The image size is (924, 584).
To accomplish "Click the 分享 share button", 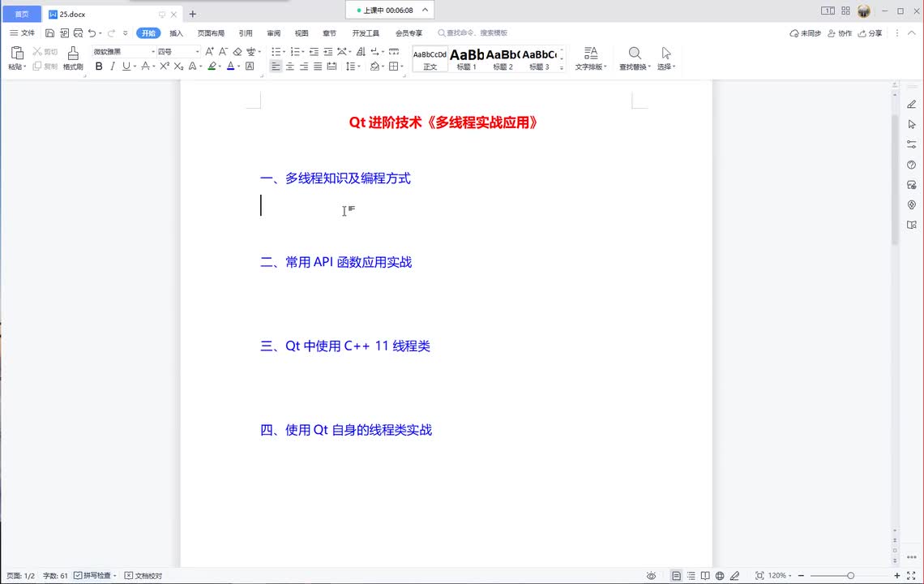I will click(871, 33).
